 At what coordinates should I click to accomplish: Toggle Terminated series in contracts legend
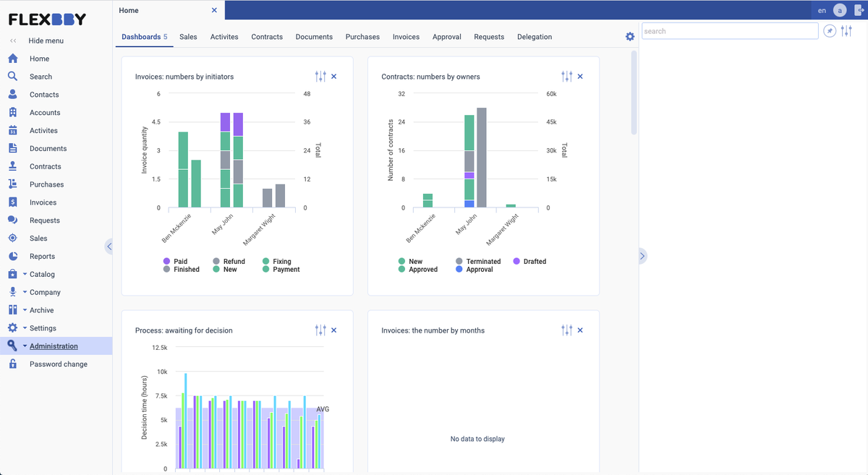(x=478, y=262)
